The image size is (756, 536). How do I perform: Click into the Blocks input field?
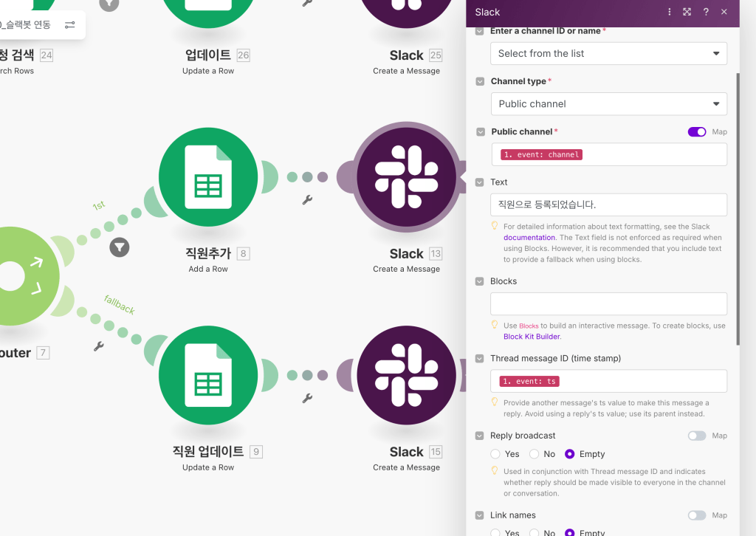tap(608, 304)
